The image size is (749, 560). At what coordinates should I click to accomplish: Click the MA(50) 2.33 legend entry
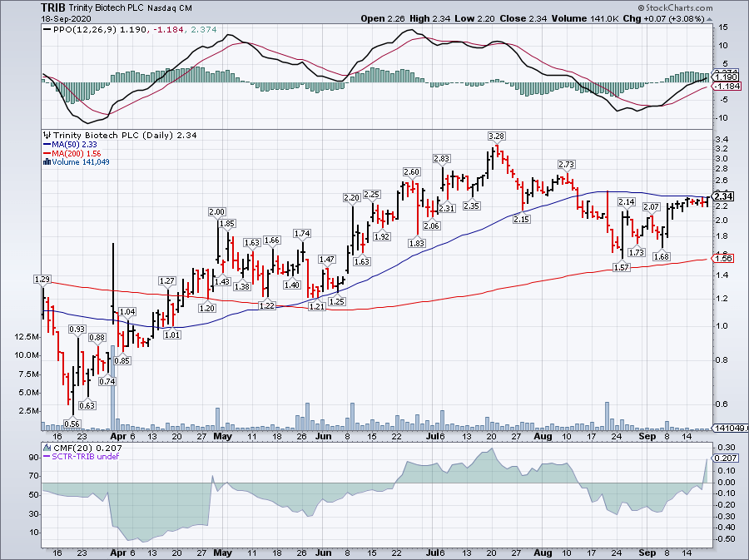pos(74,144)
